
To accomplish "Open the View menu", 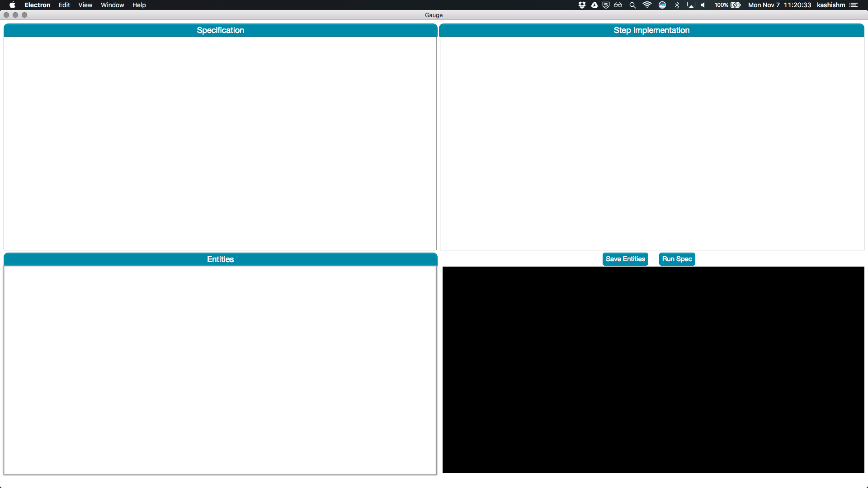I will click(x=85, y=5).
